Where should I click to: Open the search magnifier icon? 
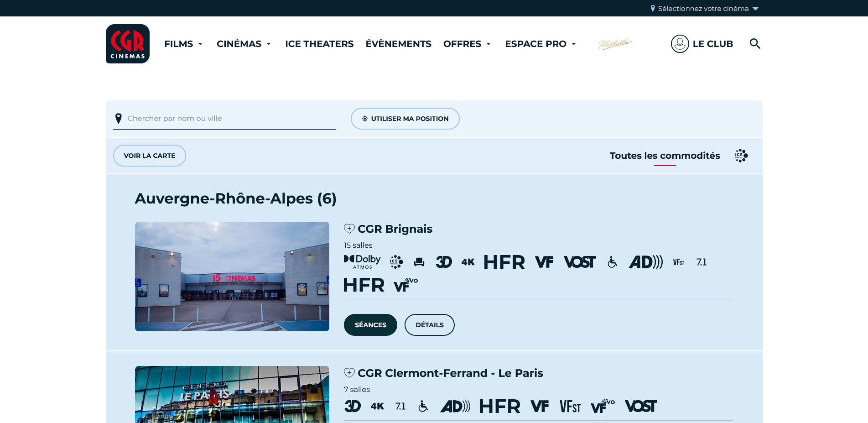755,44
